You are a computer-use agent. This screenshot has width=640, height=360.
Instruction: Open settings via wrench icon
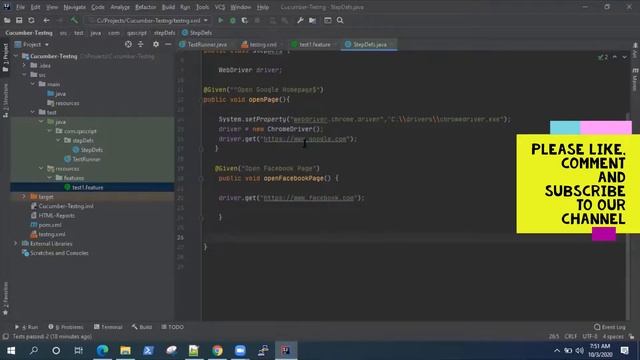pos(300,20)
